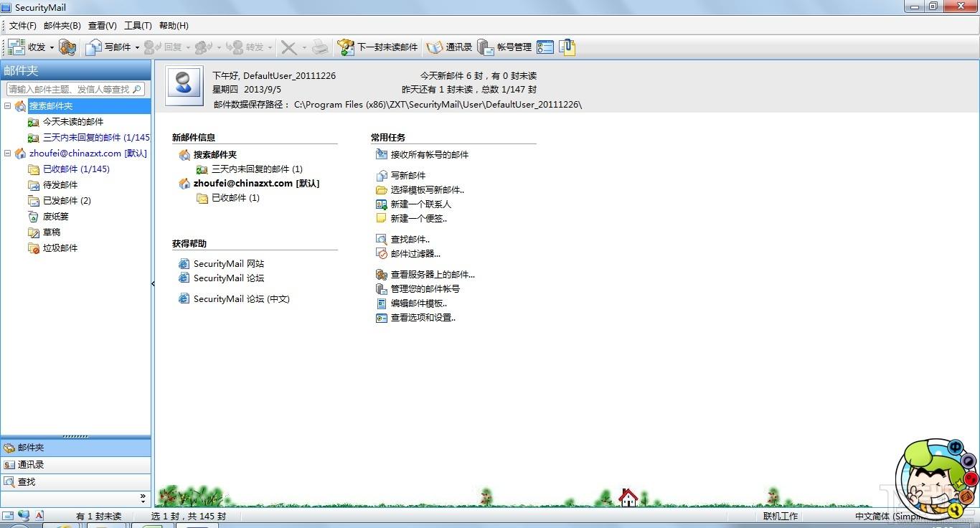Select 三天内未回复的邮件 in the tree
Image resolution: width=980 pixels, height=528 pixels.
(x=96, y=138)
